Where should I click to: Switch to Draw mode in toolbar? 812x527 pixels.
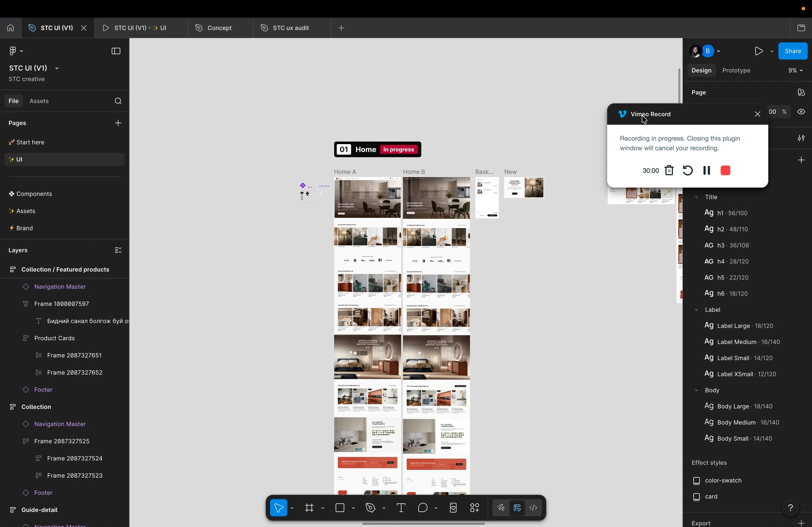501,508
